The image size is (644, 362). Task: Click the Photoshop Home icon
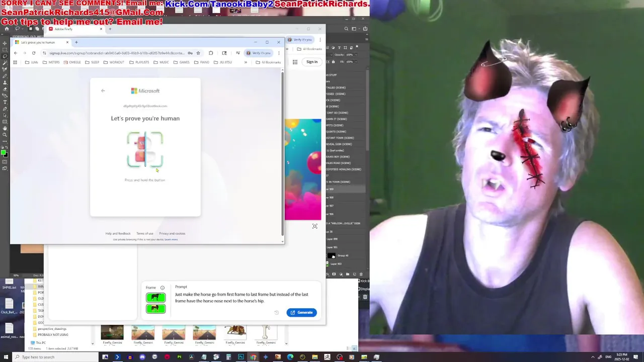point(6,29)
